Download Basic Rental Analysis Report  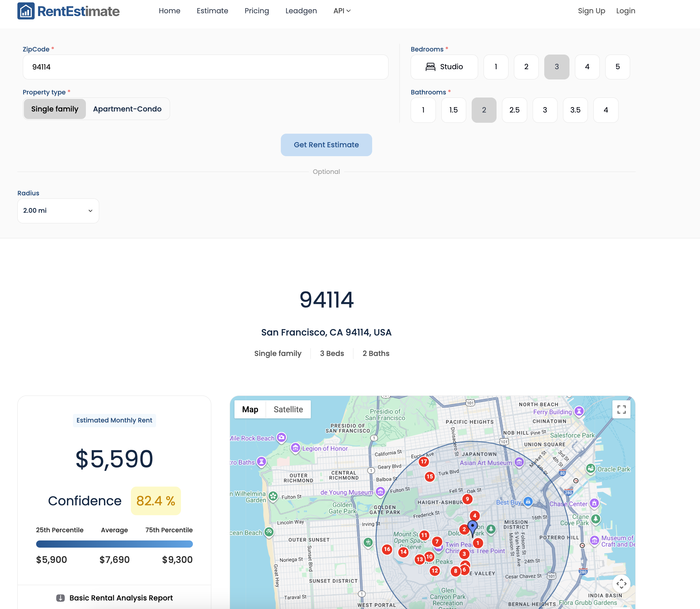[115, 598]
